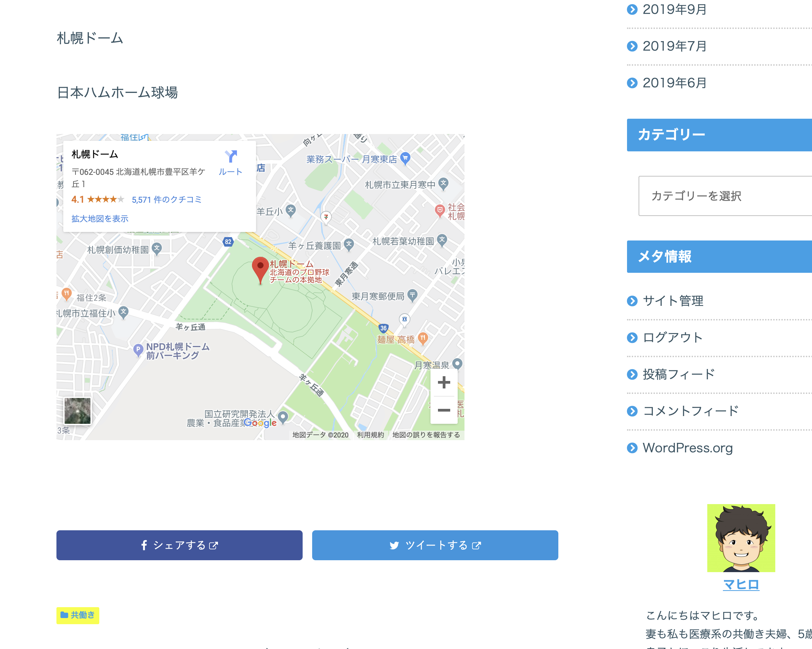The image size is (812, 649).
Task: Switch to satellite view thumbnail
Action: [x=77, y=411]
